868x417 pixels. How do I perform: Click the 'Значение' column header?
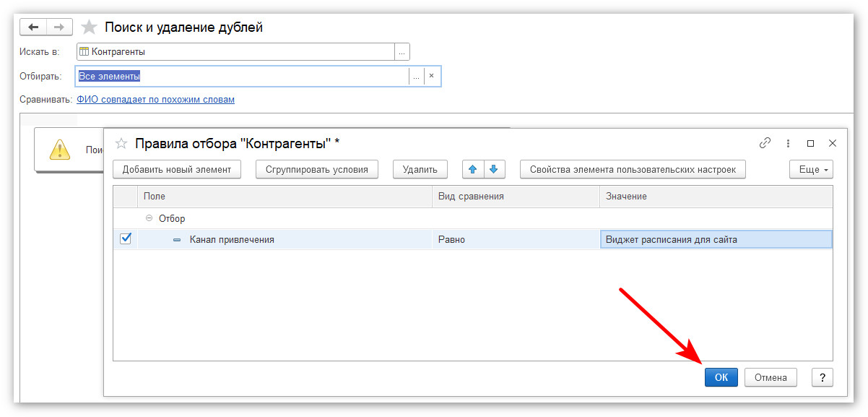(x=716, y=197)
